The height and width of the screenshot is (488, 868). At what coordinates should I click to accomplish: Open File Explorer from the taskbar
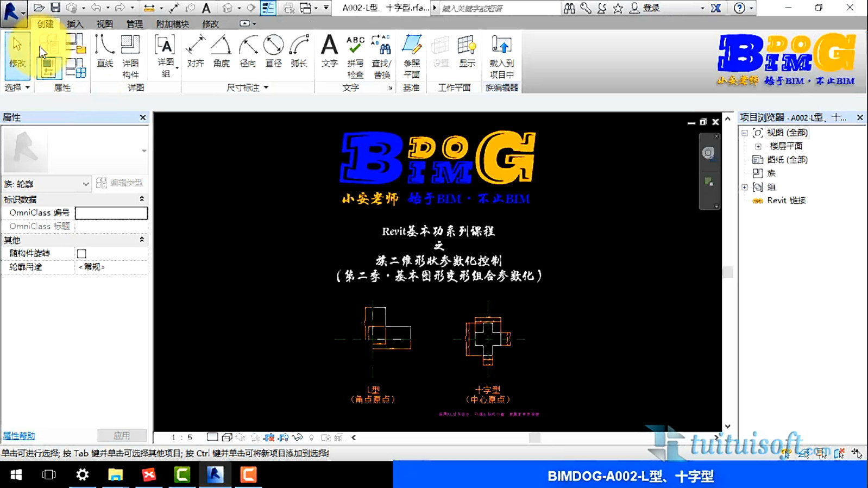115,475
